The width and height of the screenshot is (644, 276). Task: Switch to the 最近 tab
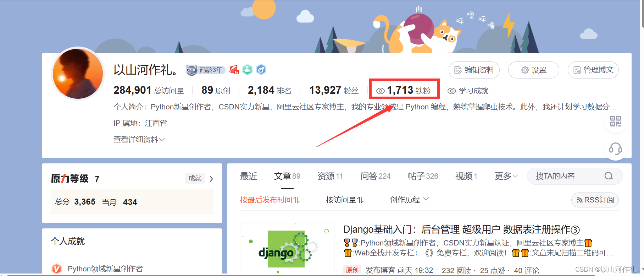click(x=249, y=176)
